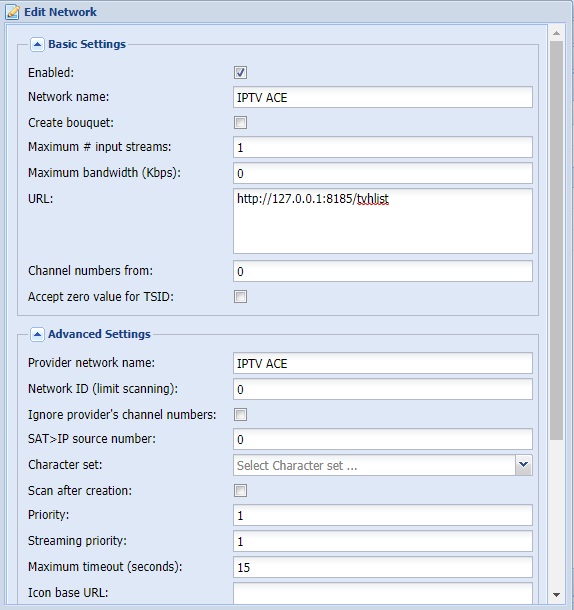Click the Channel numbers from field
This screenshot has width=574, height=610.
click(383, 271)
